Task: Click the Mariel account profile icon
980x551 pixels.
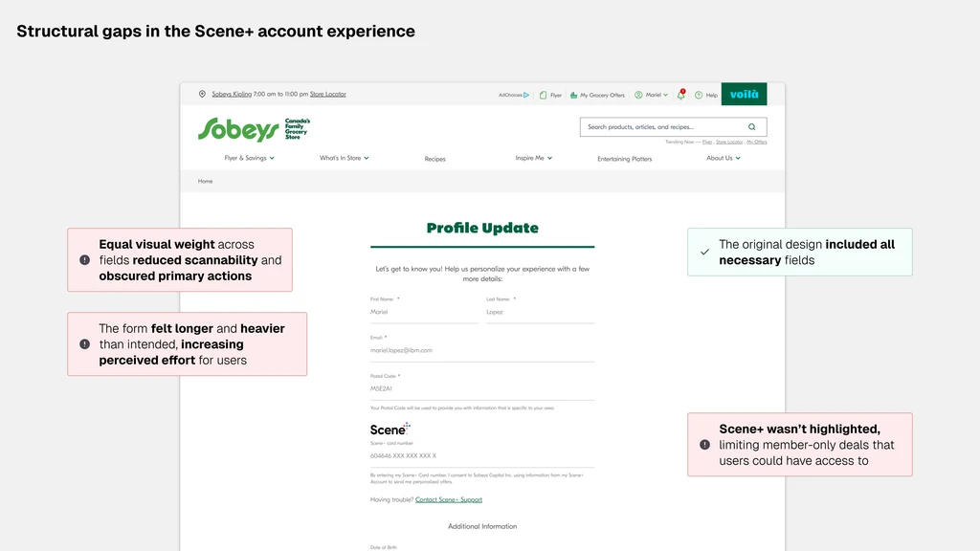Action: tap(638, 95)
